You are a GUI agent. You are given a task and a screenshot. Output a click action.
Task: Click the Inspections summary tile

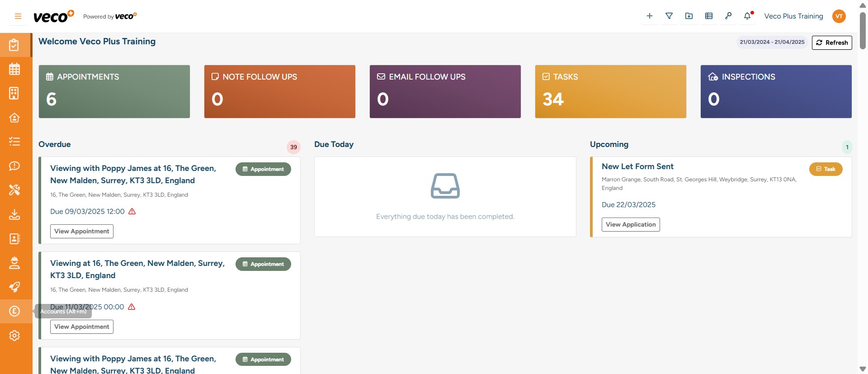(x=776, y=91)
